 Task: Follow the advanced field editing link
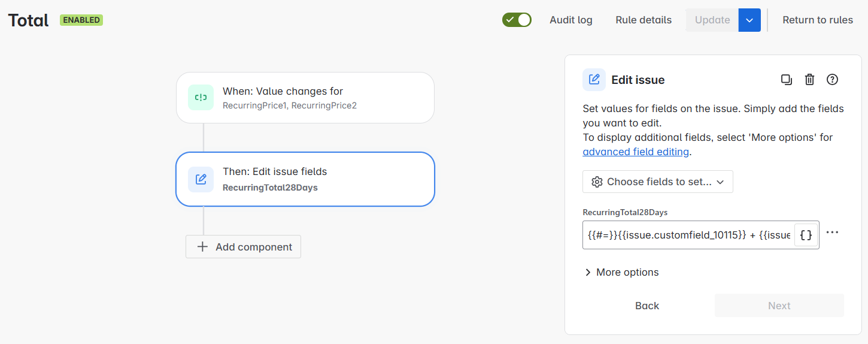click(636, 152)
